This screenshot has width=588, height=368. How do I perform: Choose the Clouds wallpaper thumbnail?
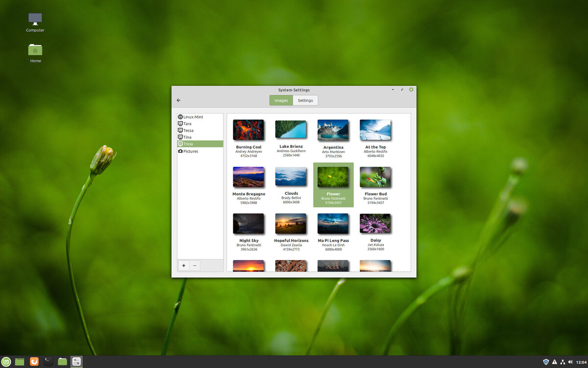point(291,177)
